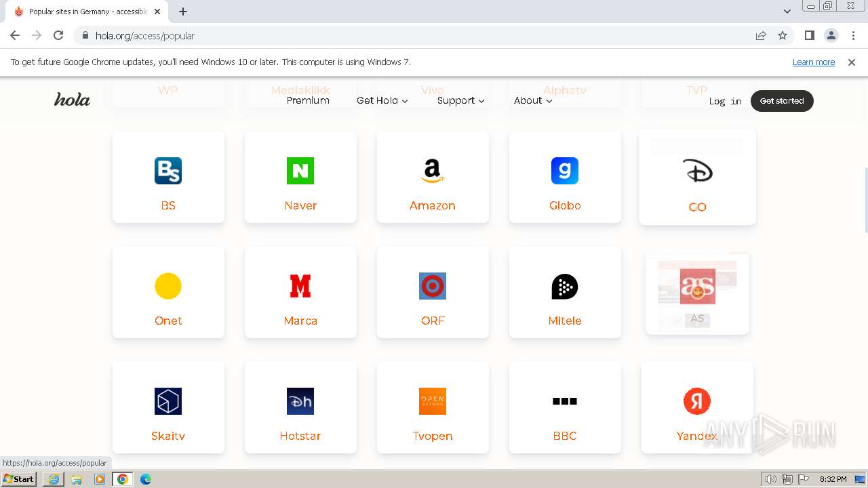Image resolution: width=868 pixels, height=488 pixels.
Task: Open the Naver green N icon
Action: point(300,171)
